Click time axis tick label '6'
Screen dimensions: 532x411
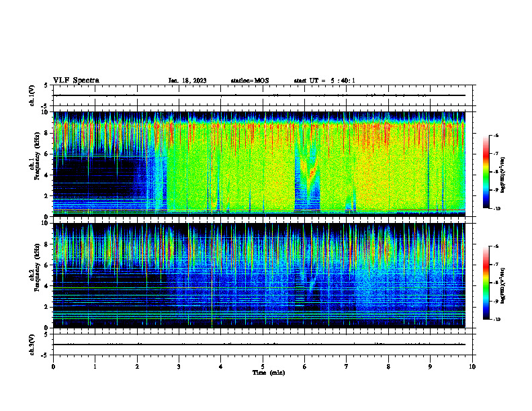click(x=305, y=367)
